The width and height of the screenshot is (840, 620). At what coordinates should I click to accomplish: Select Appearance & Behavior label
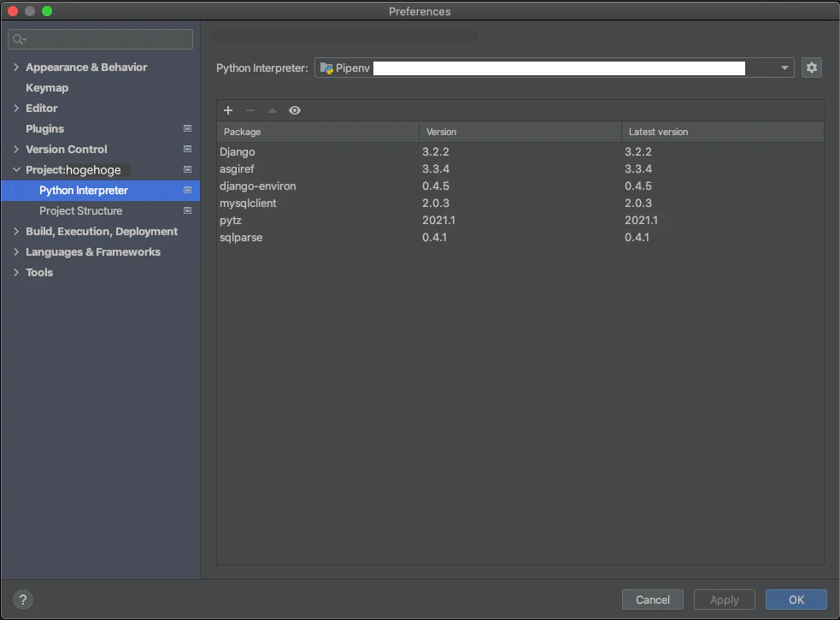[86, 67]
